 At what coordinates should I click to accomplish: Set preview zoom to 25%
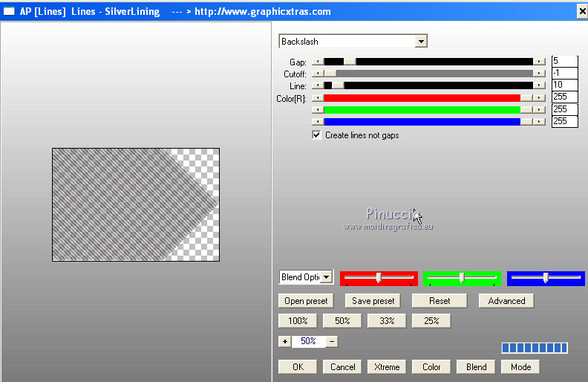(431, 321)
